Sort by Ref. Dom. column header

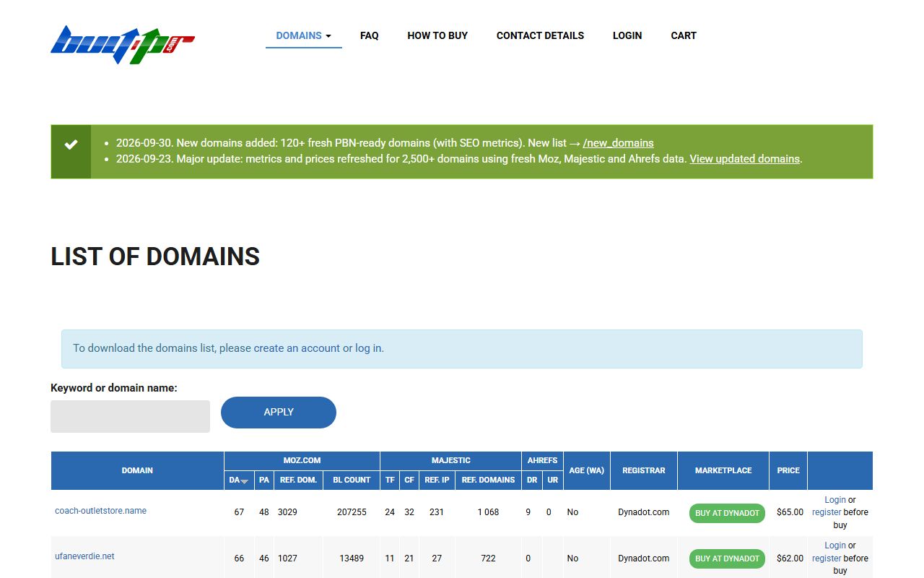pos(298,480)
